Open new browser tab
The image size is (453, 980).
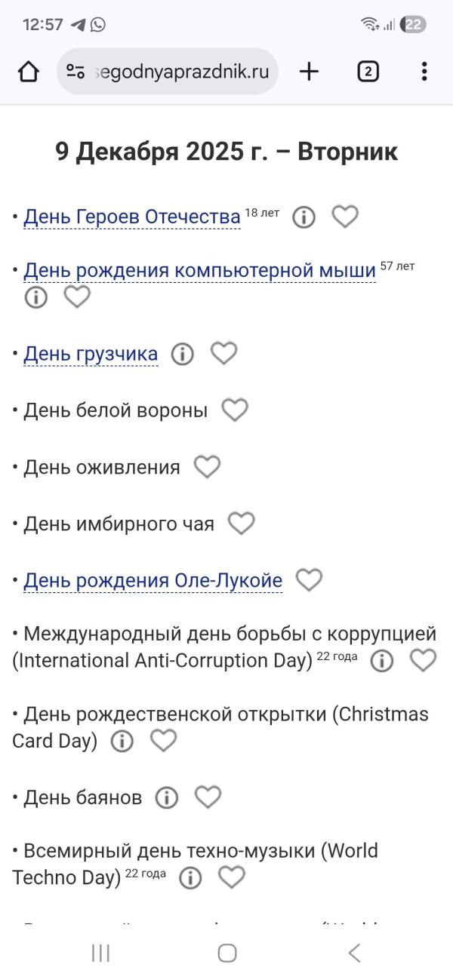(309, 72)
